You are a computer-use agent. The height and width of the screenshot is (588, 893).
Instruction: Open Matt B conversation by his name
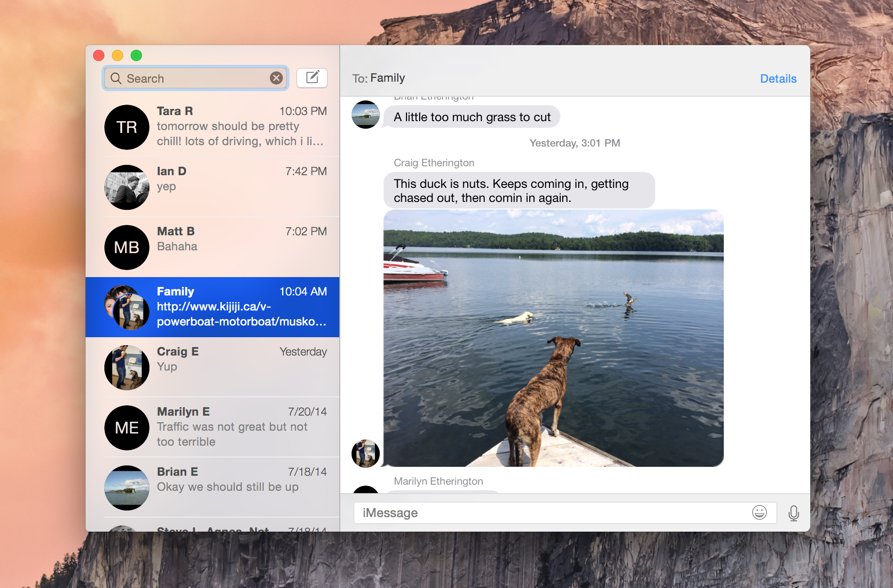[176, 231]
